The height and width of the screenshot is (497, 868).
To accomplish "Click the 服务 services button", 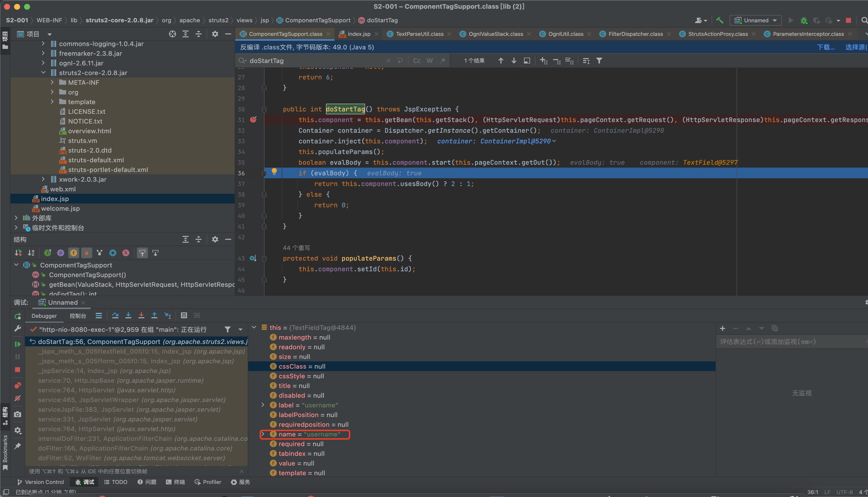I will 241,482.
